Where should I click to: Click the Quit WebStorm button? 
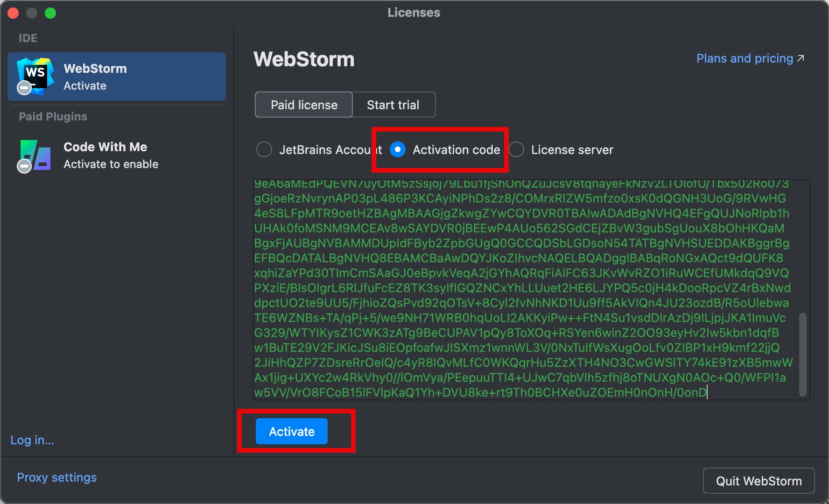[x=759, y=481]
